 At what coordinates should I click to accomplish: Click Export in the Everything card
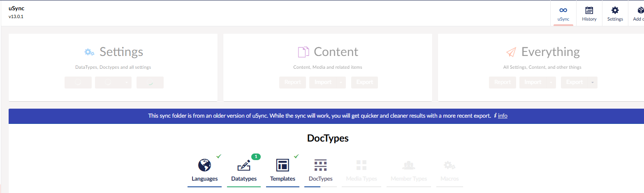(575, 82)
